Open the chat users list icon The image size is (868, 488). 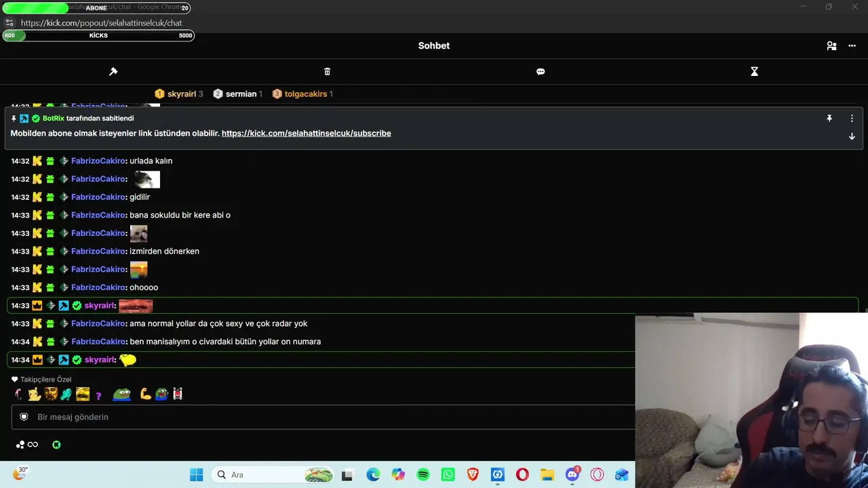831,46
